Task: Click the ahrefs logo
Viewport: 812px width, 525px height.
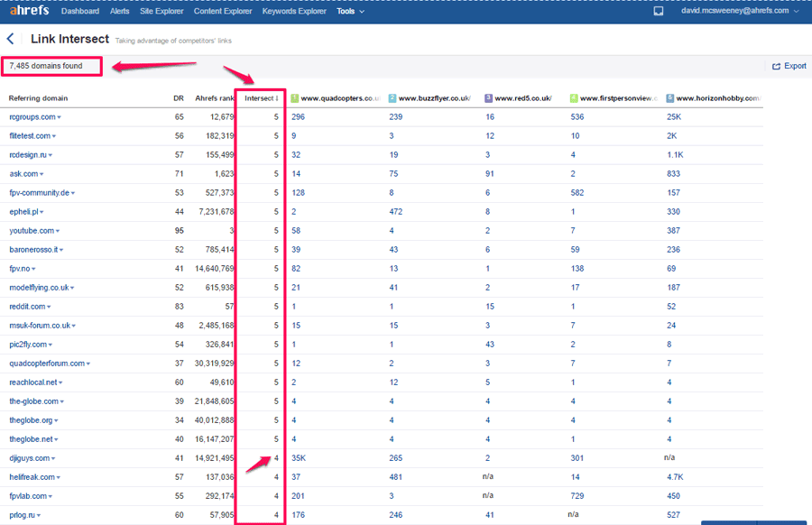Action: [x=30, y=10]
